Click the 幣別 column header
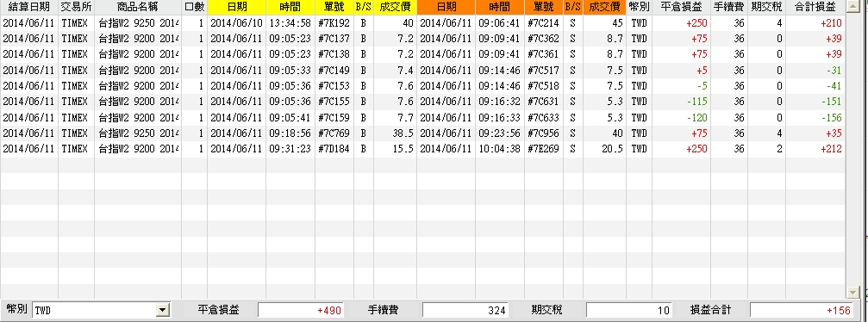This screenshot has height=322, width=868. (639, 7)
